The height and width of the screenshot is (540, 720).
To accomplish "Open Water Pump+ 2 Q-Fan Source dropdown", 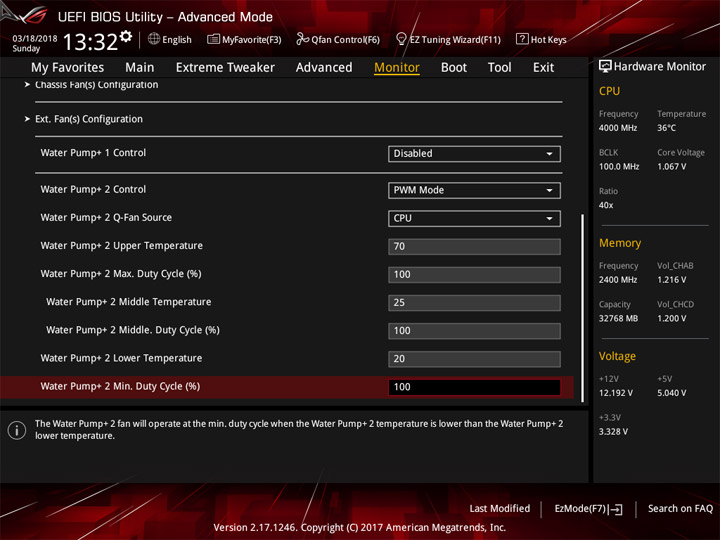I will (474, 219).
